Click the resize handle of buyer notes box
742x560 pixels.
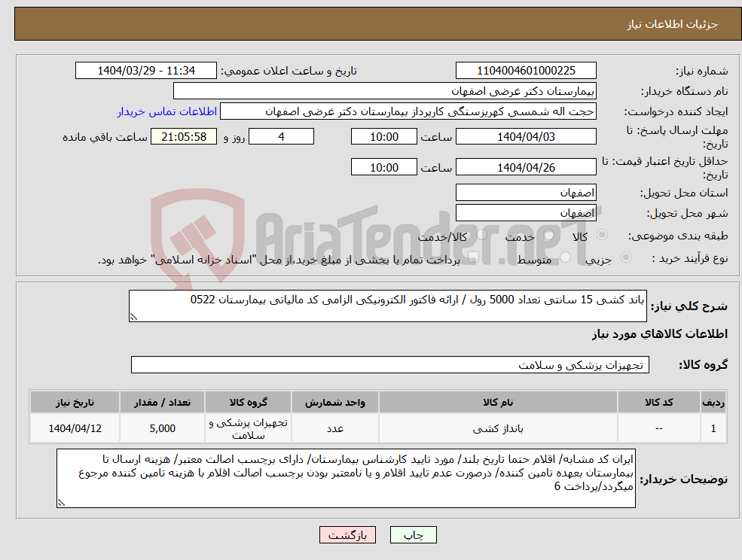(x=61, y=504)
